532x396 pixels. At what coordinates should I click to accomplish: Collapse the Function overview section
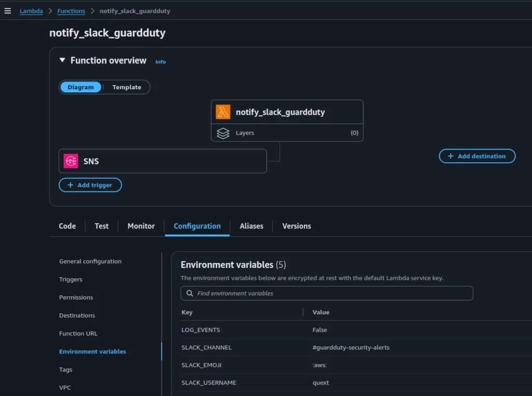[62, 60]
